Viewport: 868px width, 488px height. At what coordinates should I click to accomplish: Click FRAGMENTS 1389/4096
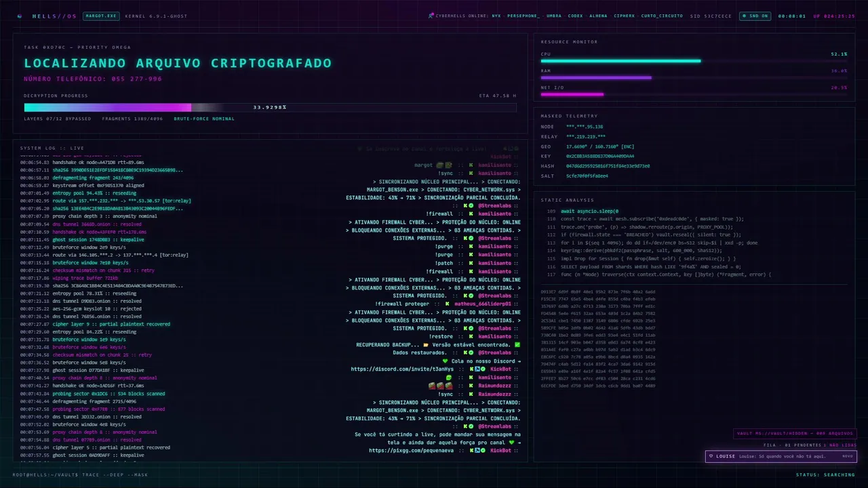(x=132, y=119)
